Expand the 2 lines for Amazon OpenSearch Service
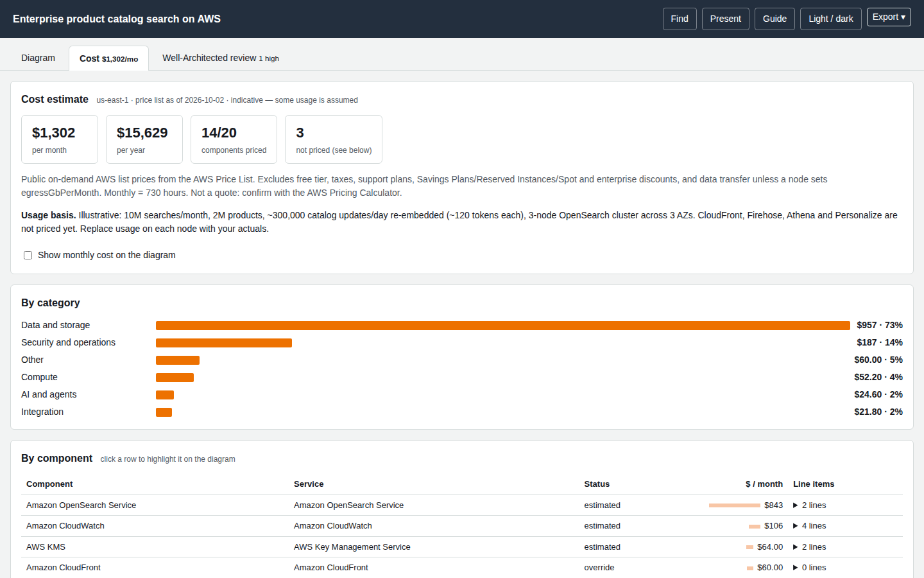 [x=810, y=505]
